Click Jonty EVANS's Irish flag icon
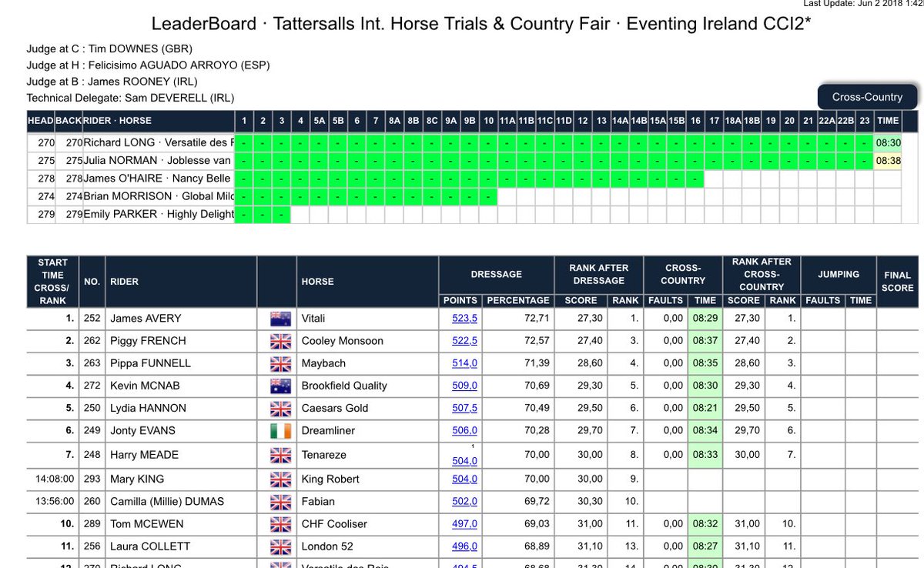Screen dimensions: 924x568 [279, 430]
